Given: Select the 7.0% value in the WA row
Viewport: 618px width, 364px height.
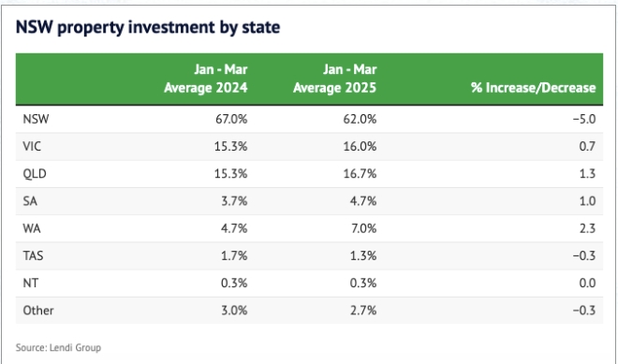Looking at the screenshot, I should 364,228.
